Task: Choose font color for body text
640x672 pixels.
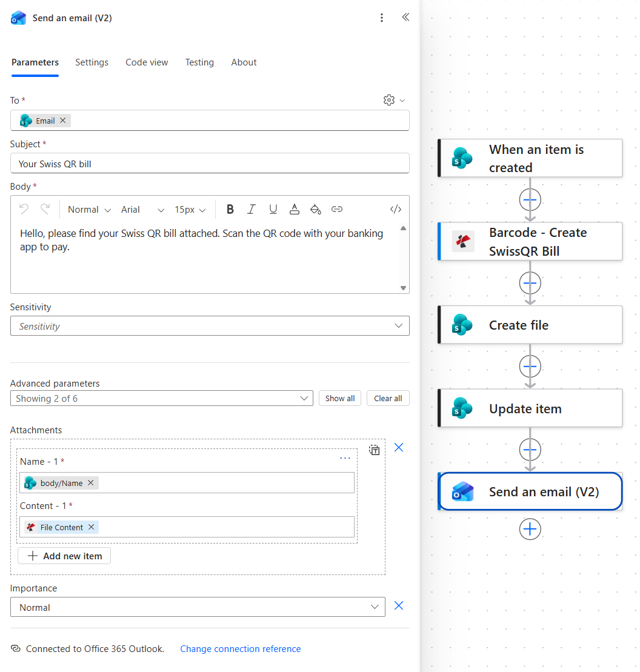Action: click(295, 209)
